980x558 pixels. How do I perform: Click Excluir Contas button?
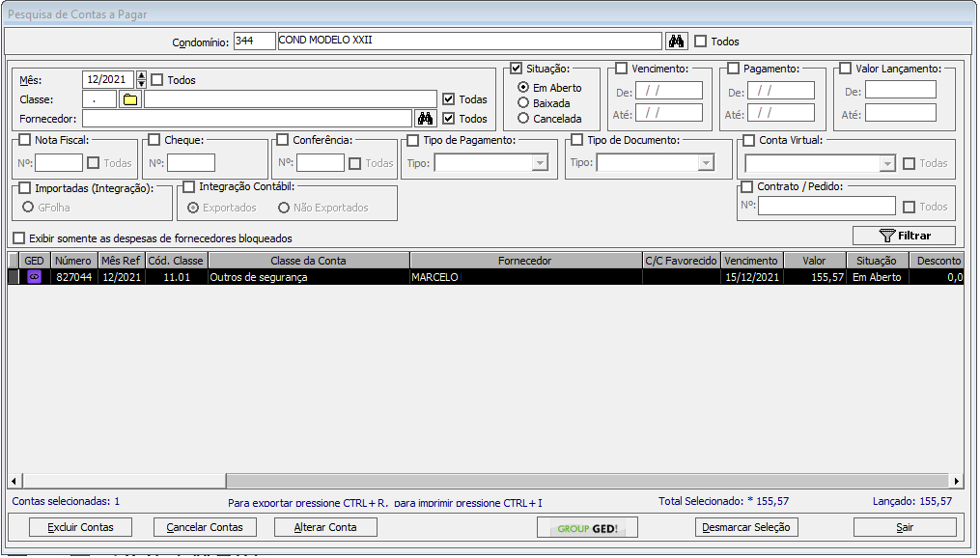coord(81,527)
